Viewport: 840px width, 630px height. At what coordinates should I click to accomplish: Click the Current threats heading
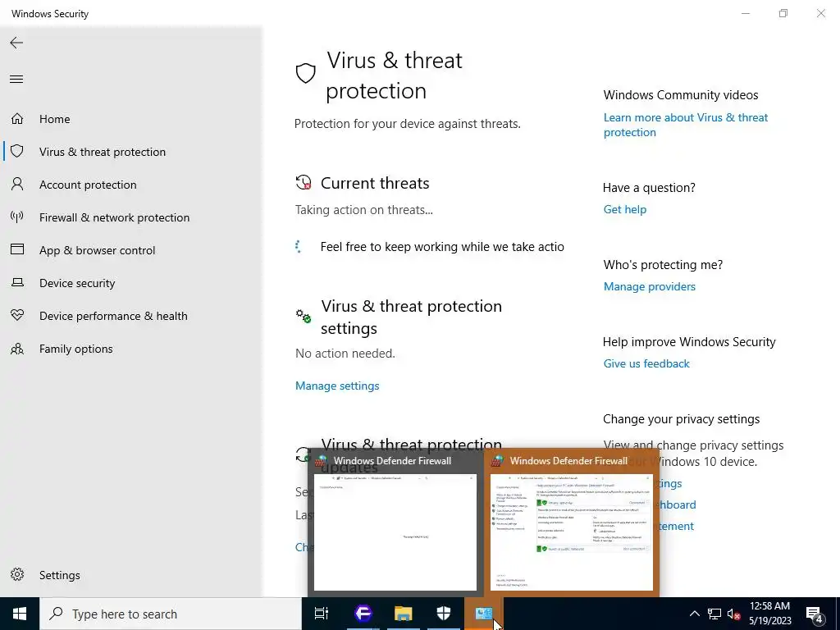click(x=375, y=183)
